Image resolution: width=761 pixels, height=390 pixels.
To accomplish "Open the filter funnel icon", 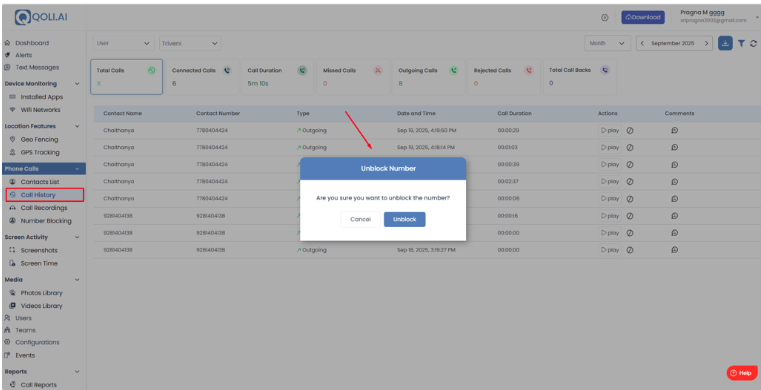I will pos(742,43).
